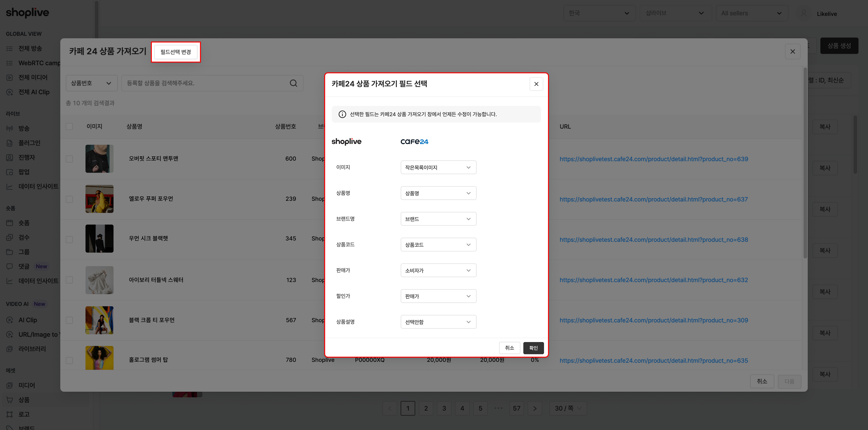Check the 아이보리 터틀넥 스웨터 row checkbox
The image size is (868, 430).
click(69, 280)
